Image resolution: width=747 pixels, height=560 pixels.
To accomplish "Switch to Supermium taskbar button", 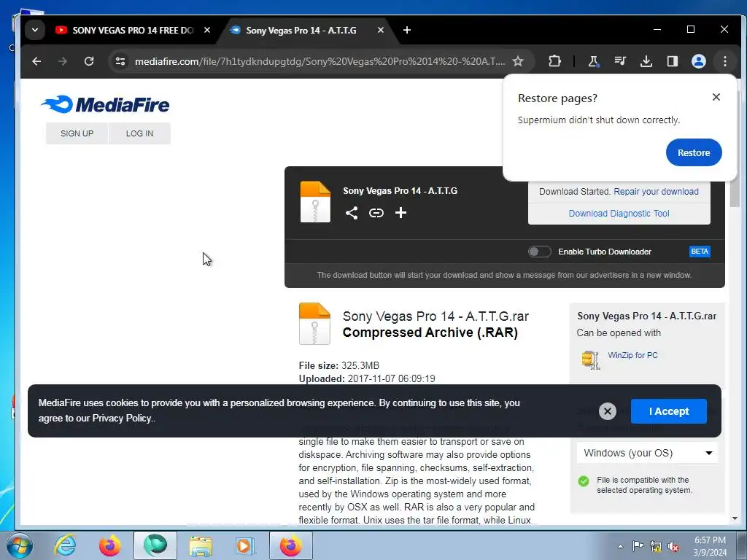I will pyautogui.click(x=155, y=545).
